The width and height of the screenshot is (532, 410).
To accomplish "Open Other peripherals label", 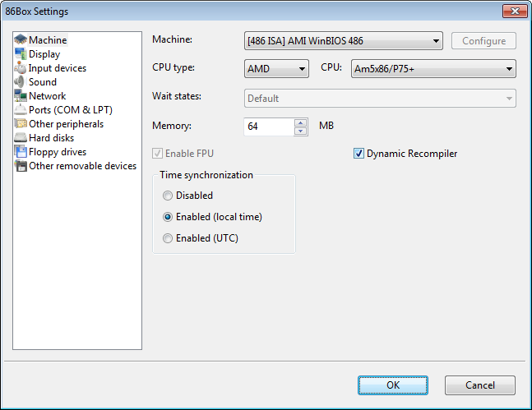I will [x=66, y=124].
